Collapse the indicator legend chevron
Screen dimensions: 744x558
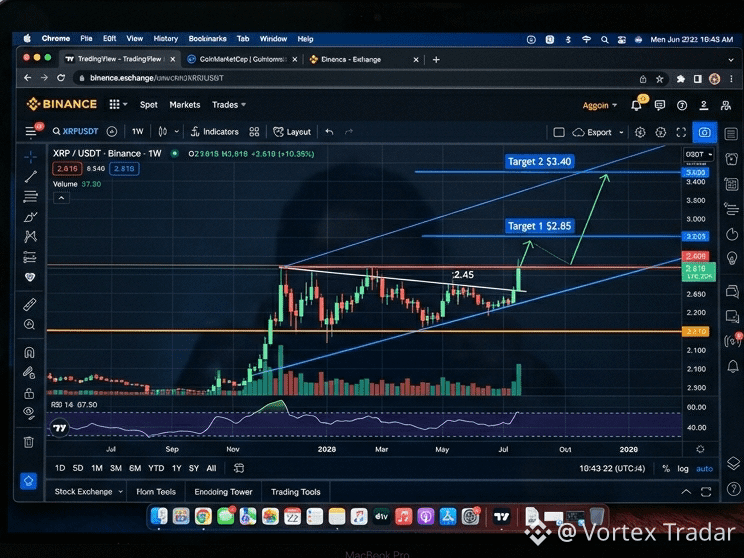pos(61,198)
